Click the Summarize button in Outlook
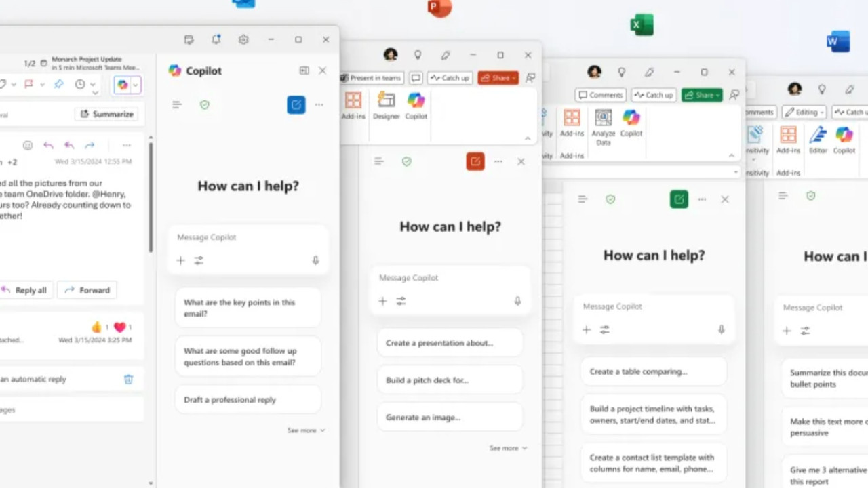The height and width of the screenshot is (488, 868). coord(106,114)
